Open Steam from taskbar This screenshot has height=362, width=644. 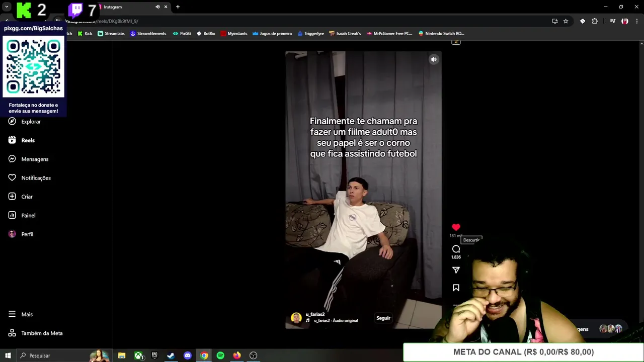pos(171,355)
